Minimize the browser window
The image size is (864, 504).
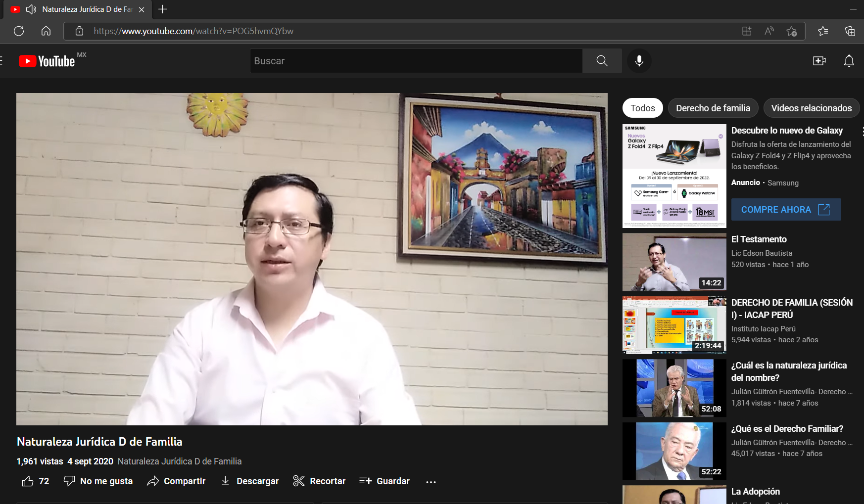pyautogui.click(x=853, y=9)
